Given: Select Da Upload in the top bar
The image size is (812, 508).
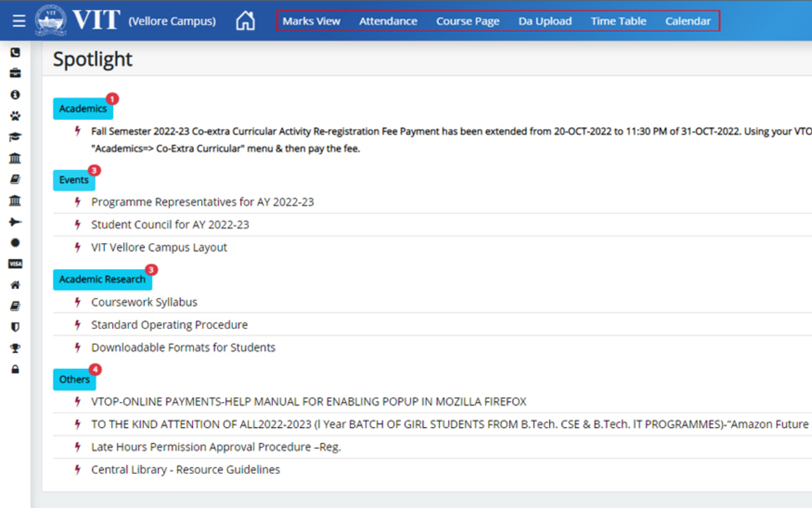Looking at the screenshot, I should point(545,21).
